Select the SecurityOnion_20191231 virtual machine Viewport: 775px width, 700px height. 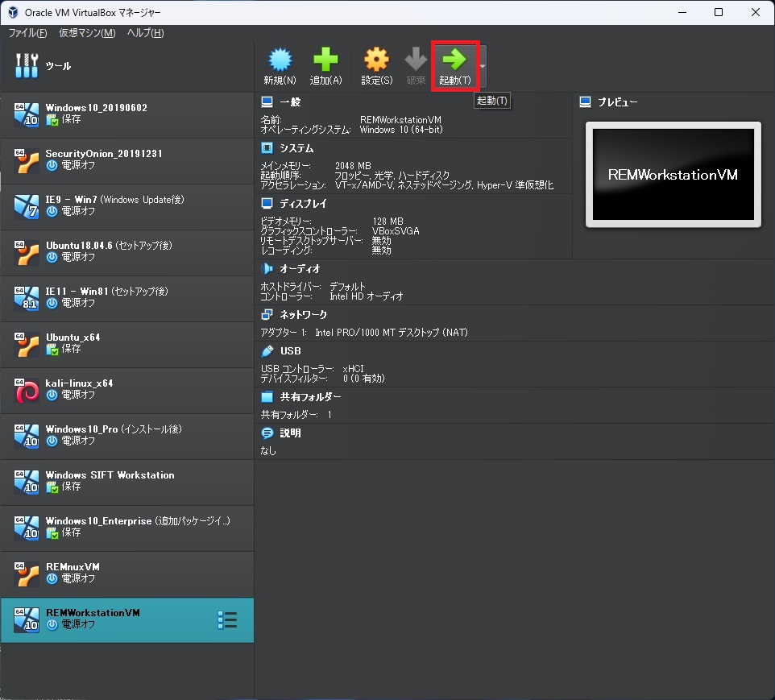pos(127,160)
